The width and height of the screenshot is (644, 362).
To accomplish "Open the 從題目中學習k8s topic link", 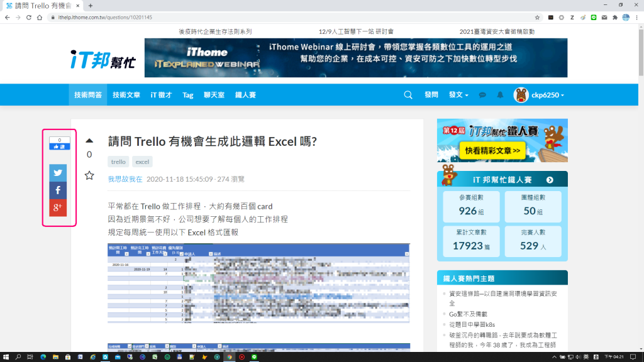I will click(x=472, y=325).
